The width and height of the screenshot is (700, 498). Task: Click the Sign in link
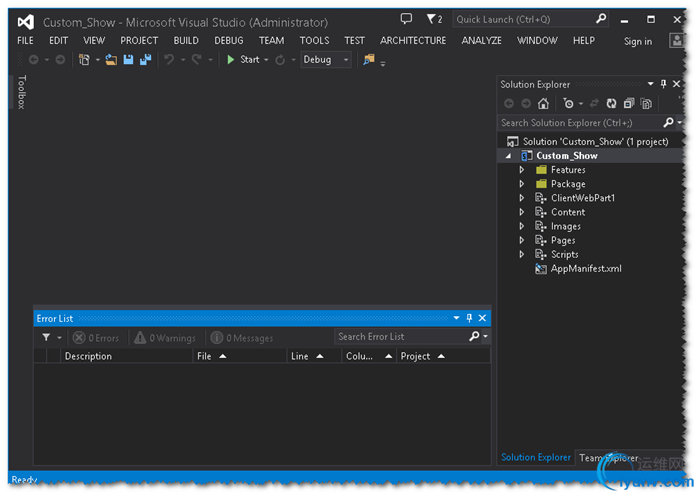(637, 42)
